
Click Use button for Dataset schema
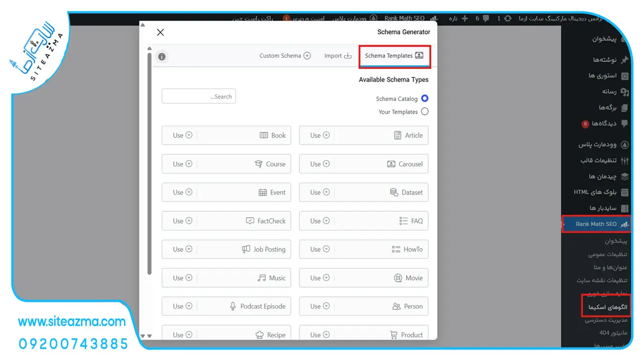click(x=320, y=192)
